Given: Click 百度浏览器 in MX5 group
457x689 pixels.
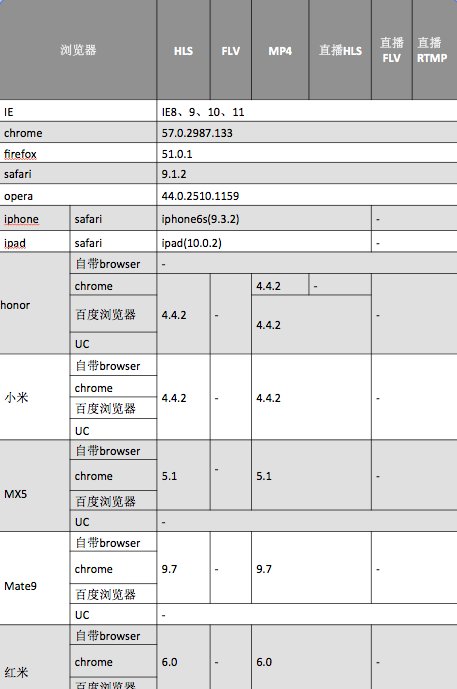Looking at the screenshot, I should (113, 501).
